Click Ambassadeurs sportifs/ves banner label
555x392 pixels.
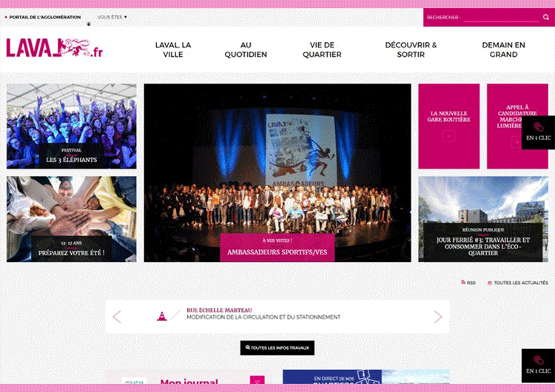(277, 247)
